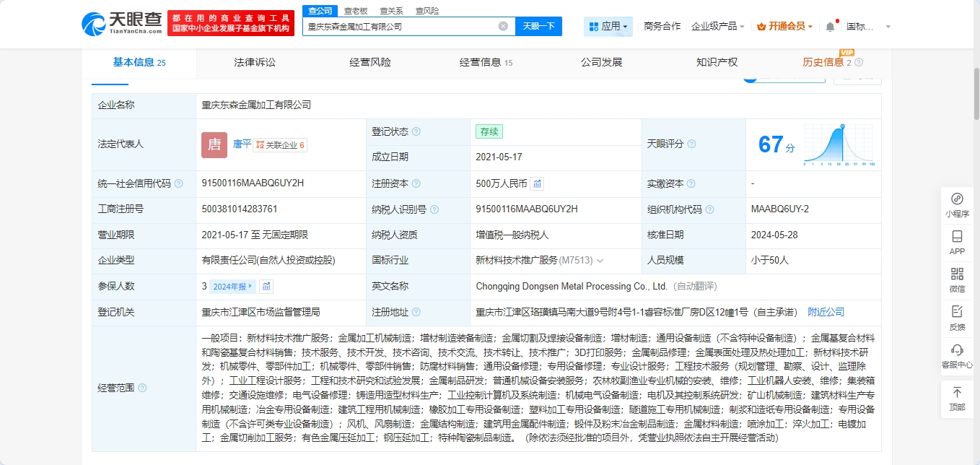Open the 附近公司 nearby companies link
The width and height of the screenshot is (980, 465).
pyautogui.click(x=826, y=312)
